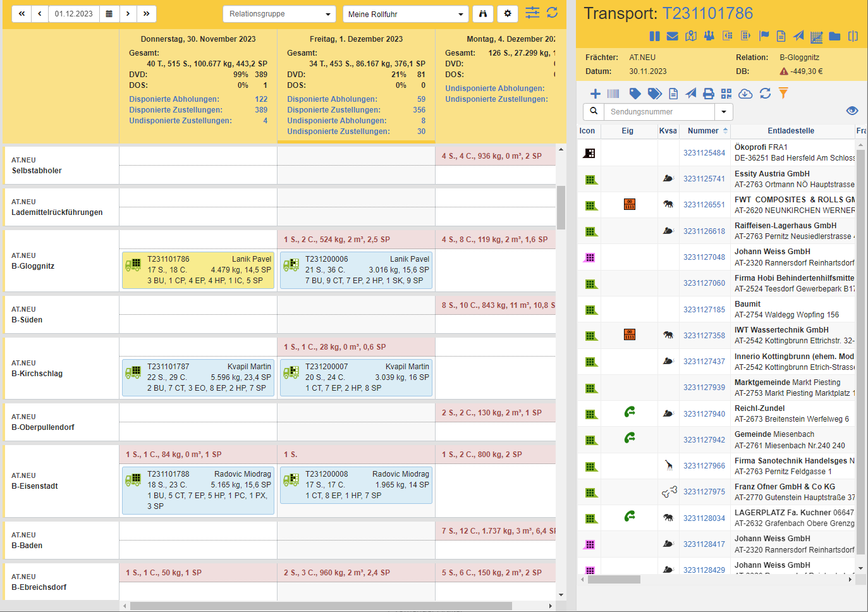
Task: Toggle the sliders filter settings icon
Action: pos(532,13)
